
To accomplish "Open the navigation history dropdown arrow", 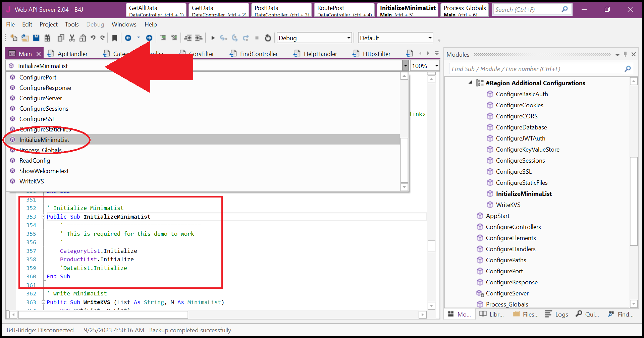I will 139,38.
